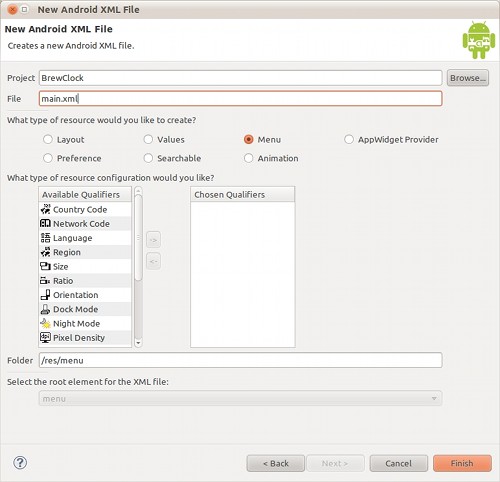Click the Dock Mode qualifier icon
The height and width of the screenshot is (482, 500).
pos(45,309)
